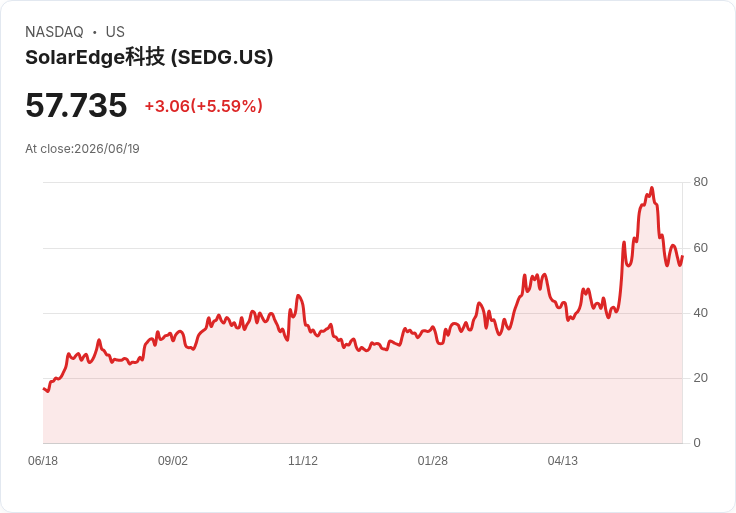Click the 60 price axis label
736x513 pixels.
point(700,248)
